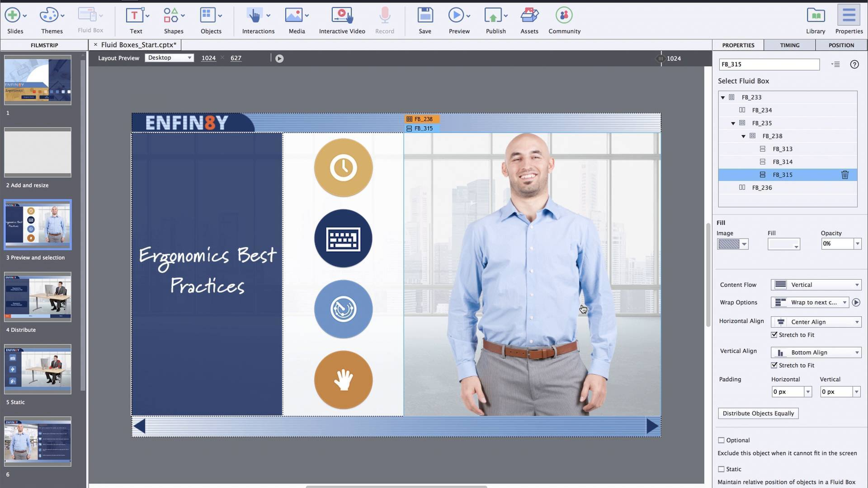Click the Interactions icon
Viewport: 868px width, 488px height.
coord(255,15)
